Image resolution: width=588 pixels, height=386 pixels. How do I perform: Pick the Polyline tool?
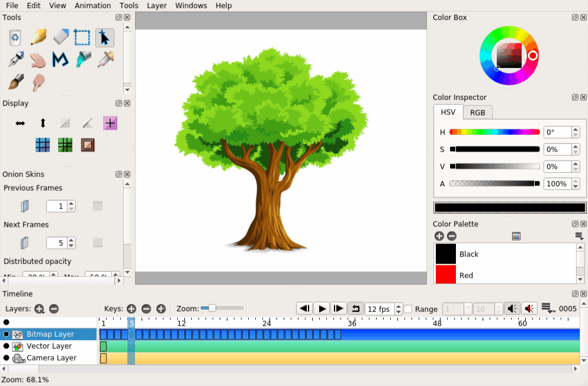[60, 59]
